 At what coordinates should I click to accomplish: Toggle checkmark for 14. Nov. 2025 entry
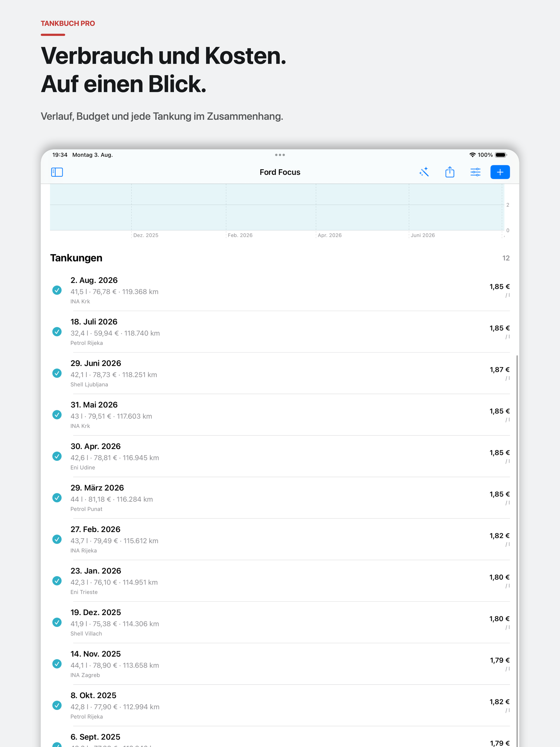(x=57, y=664)
